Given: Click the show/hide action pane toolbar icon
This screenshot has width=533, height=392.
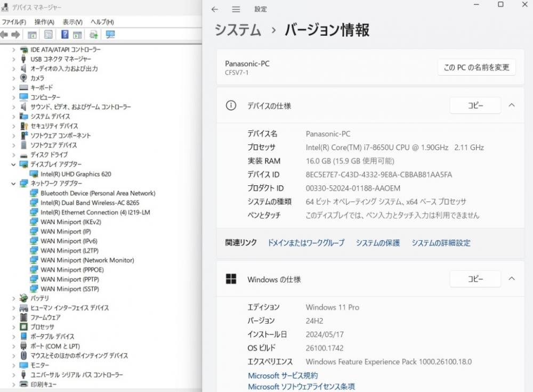Looking at the screenshot, I should [x=77, y=35].
